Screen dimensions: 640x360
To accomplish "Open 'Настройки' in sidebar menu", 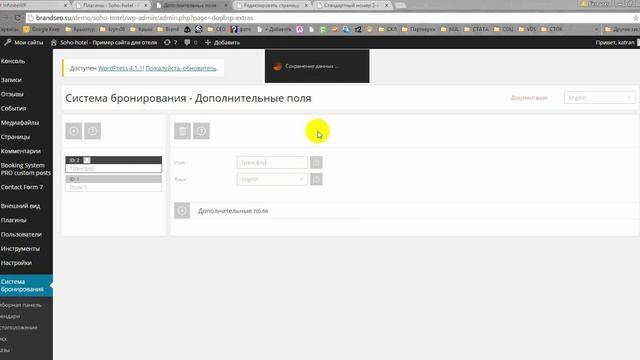I will (x=16, y=263).
